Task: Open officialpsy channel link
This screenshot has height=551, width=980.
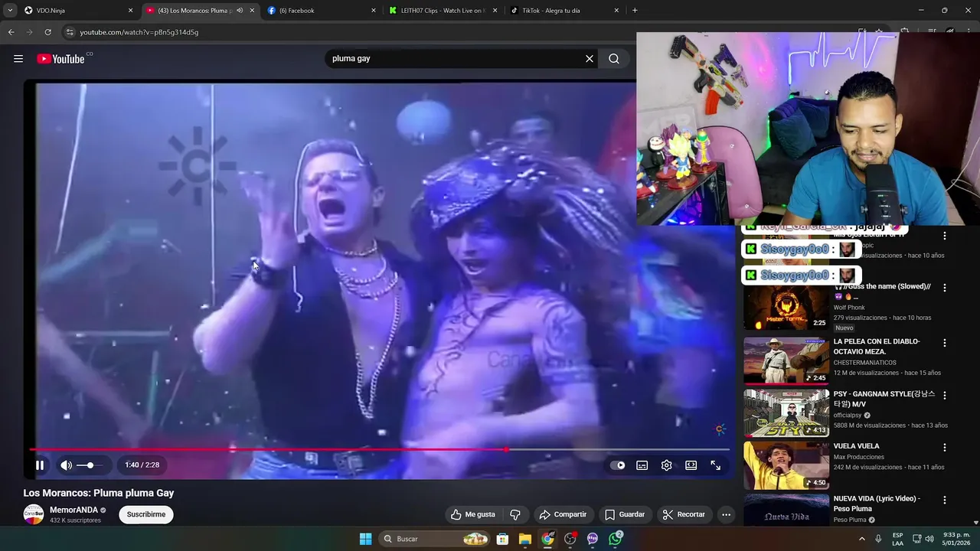Action: (x=848, y=416)
